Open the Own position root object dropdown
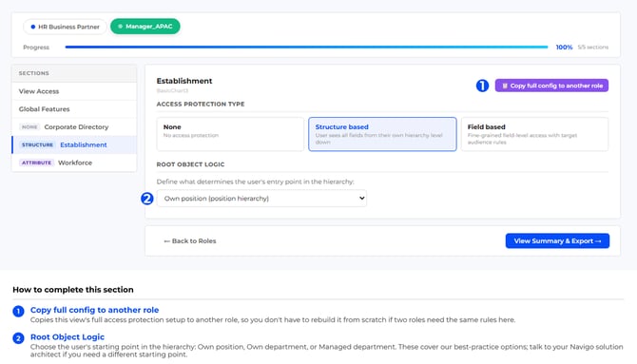637x364 pixels. click(261, 199)
